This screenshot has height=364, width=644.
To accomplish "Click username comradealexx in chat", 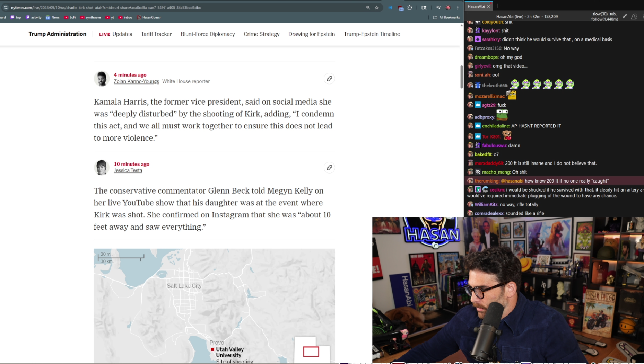I will [x=489, y=213].
